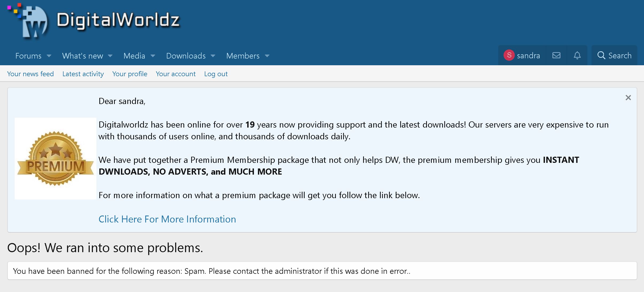Open the Downloads menu item
Image resolution: width=644 pixels, height=292 pixels.
(x=186, y=56)
